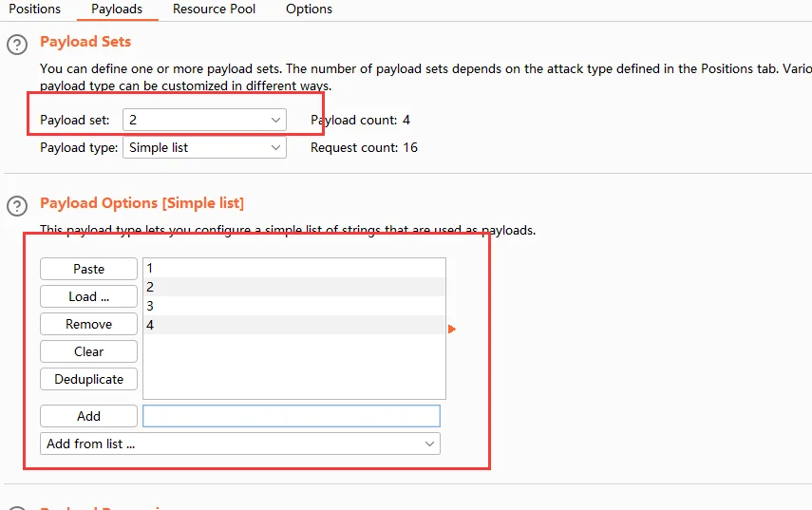Open the Payload Options help icon
Viewport: 812px width, 510px height.
point(17,205)
